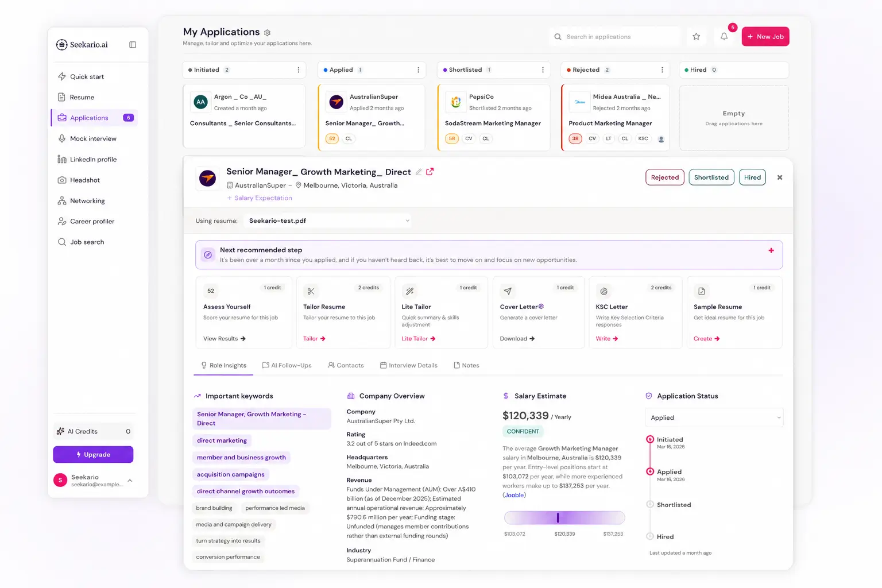The width and height of the screenshot is (882, 588).
Task: Select Applications in sidebar
Action: [x=95, y=118]
